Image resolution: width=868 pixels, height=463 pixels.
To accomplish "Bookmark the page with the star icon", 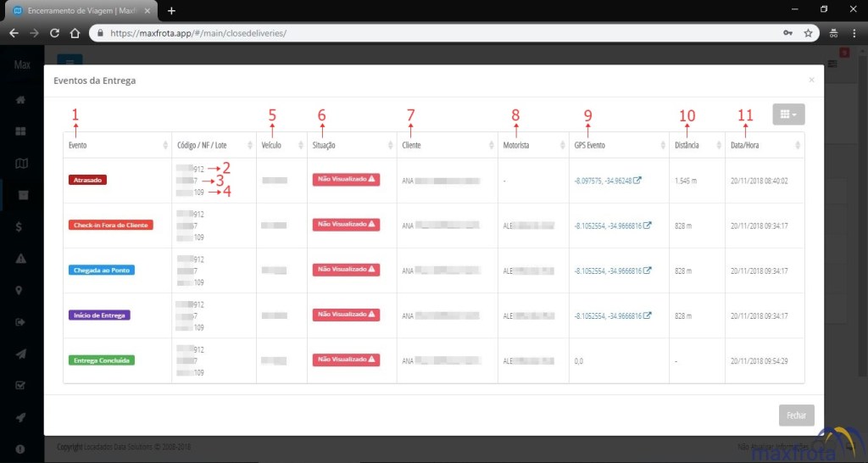I will [808, 33].
